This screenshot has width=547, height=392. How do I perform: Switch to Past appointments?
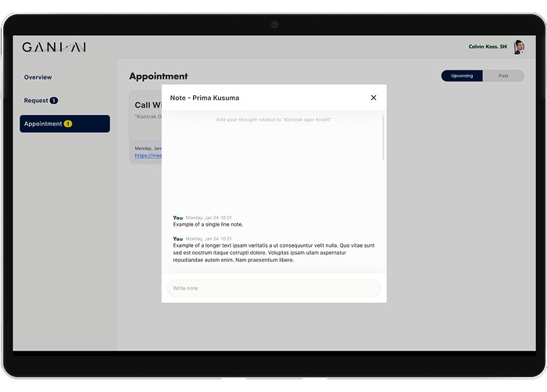pos(503,76)
